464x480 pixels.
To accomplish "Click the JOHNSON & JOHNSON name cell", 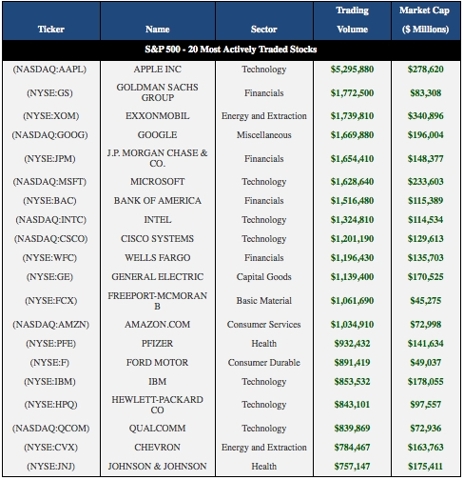I will click(157, 466).
